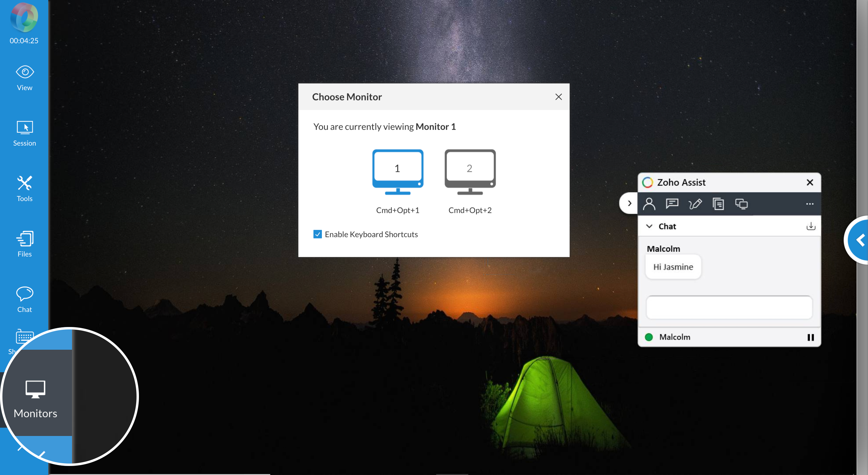Viewport: 868px width, 475px height.
Task: Open session notes in Zoho Assist toolbar
Action: point(719,204)
